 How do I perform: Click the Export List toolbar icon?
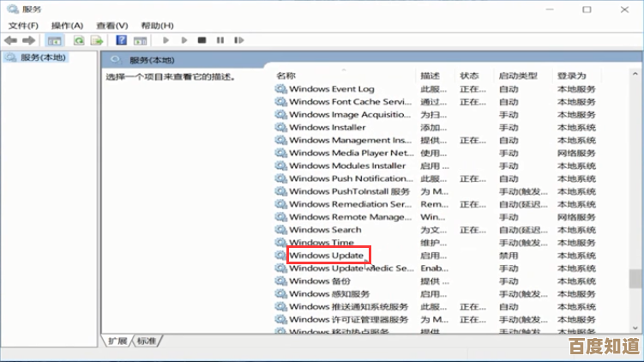pos(97,40)
